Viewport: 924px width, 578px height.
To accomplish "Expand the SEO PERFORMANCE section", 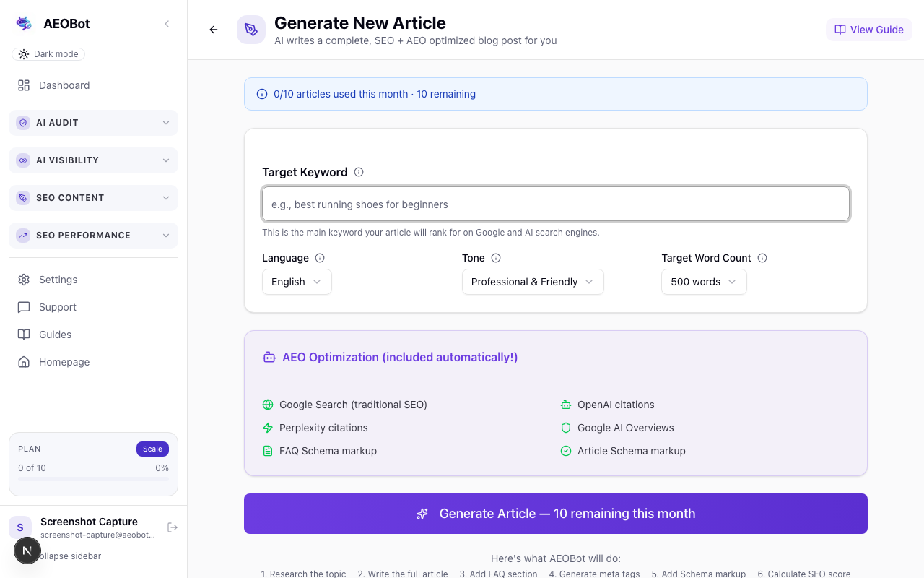I will point(93,236).
